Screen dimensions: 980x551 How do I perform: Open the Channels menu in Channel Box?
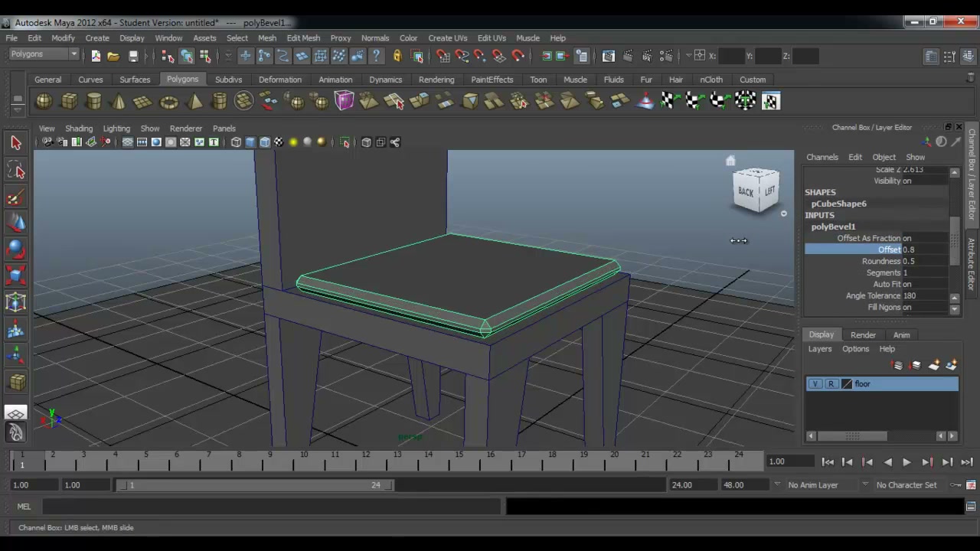click(x=822, y=157)
